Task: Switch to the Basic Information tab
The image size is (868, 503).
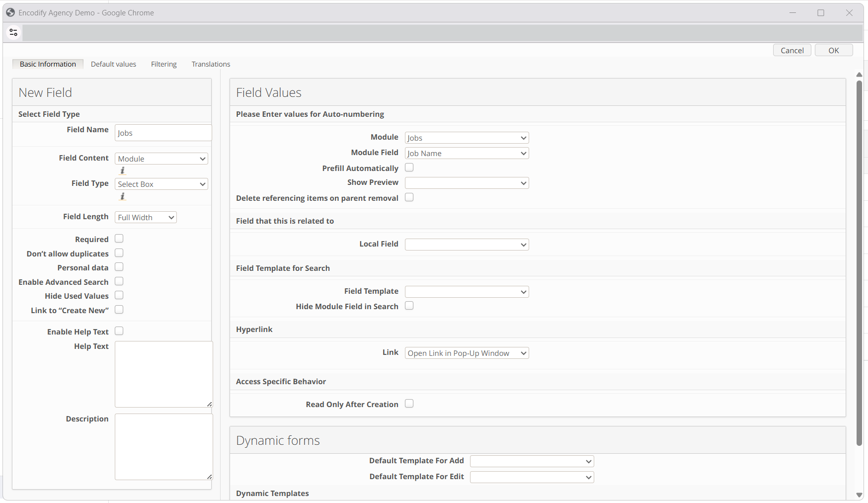Action: tap(48, 64)
